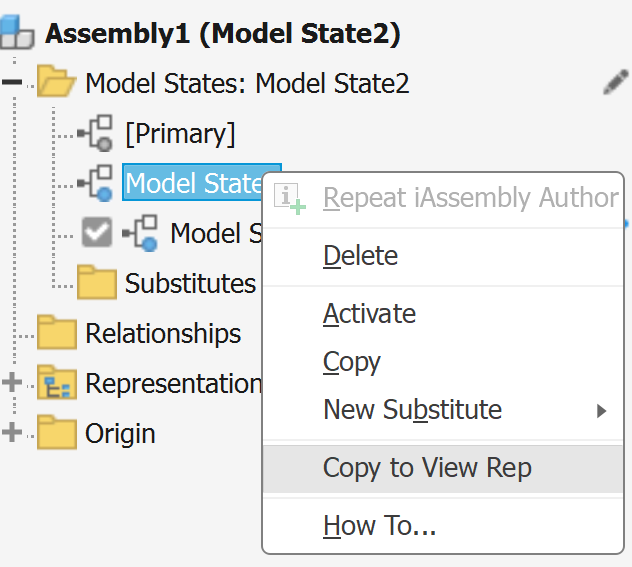Click the Relationships folder icon
632x567 pixels.
point(57,332)
